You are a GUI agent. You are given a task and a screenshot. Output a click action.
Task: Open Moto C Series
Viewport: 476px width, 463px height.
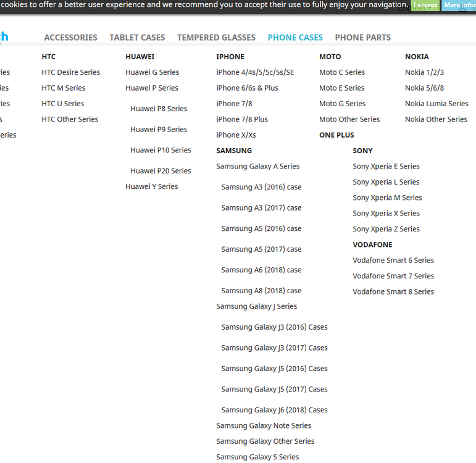tap(342, 72)
